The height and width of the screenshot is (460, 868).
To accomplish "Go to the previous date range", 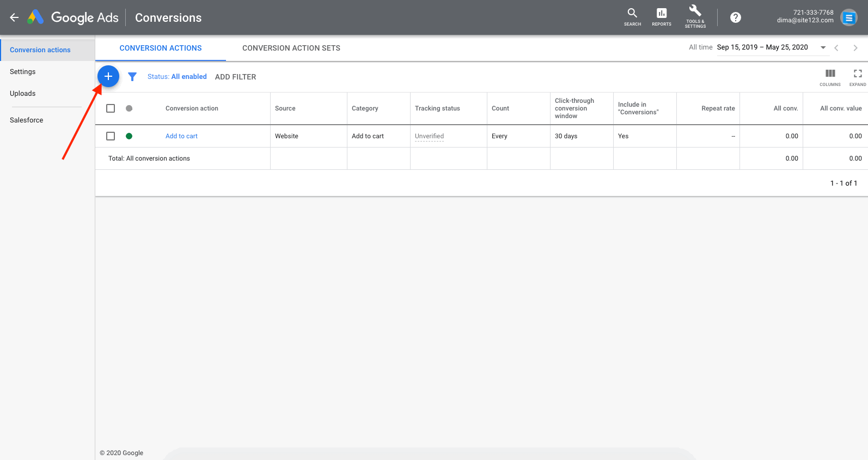I will click(x=836, y=48).
